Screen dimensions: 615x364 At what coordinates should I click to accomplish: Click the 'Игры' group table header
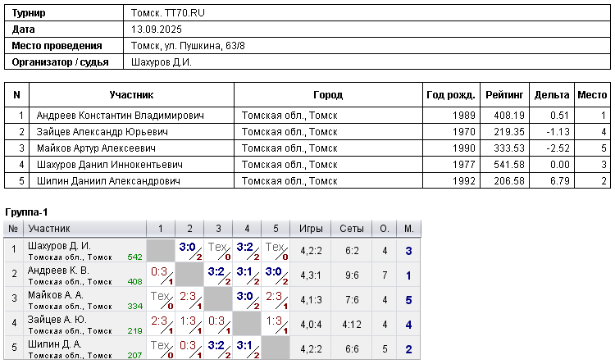311,229
